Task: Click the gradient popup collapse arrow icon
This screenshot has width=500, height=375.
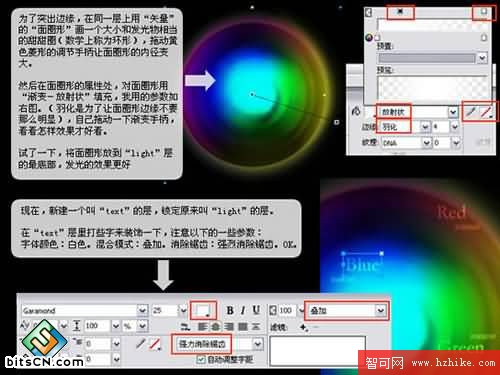Action: coord(368,13)
